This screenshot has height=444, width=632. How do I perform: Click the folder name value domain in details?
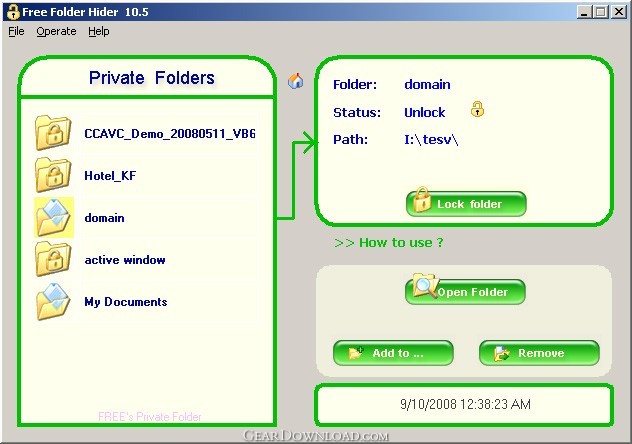(x=427, y=85)
